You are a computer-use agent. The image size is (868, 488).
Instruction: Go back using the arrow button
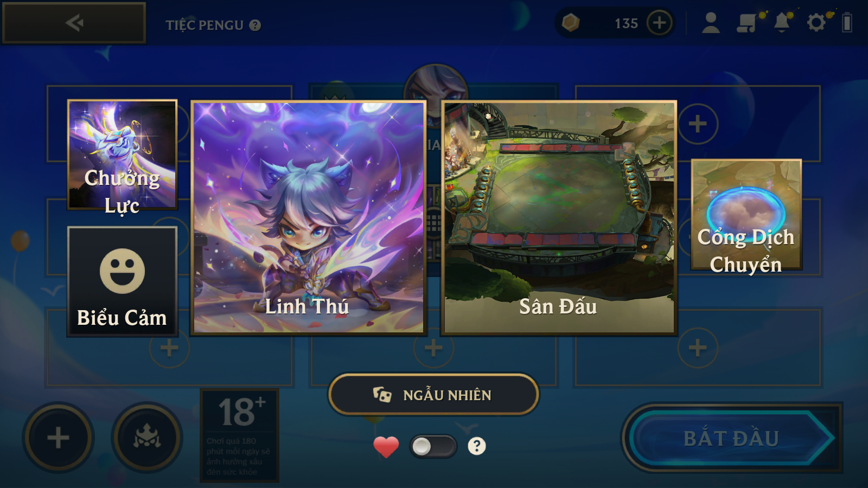74,23
